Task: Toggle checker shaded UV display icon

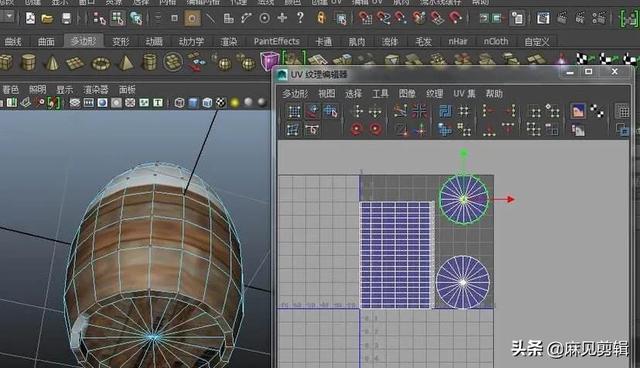Action: [597, 111]
